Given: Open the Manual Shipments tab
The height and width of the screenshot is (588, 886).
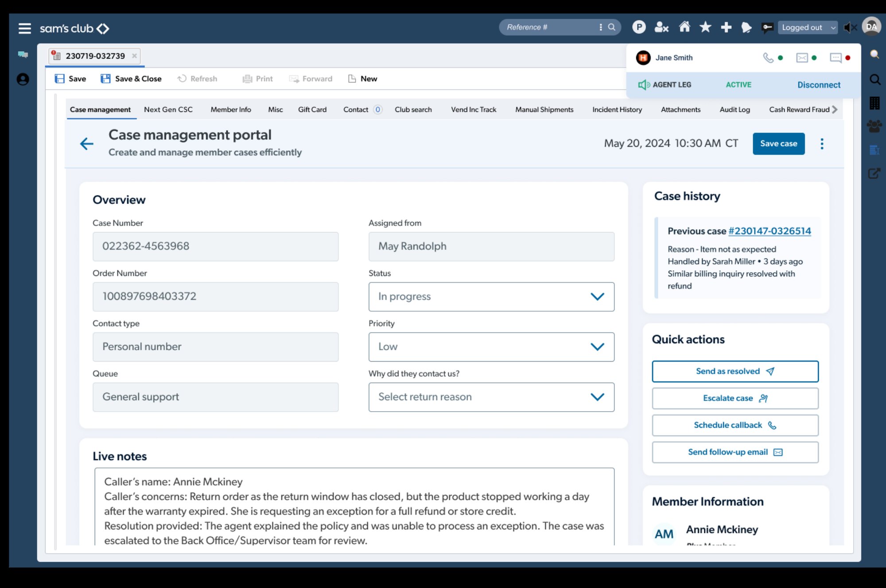Looking at the screenshot, I should click(x=544, y=109).
